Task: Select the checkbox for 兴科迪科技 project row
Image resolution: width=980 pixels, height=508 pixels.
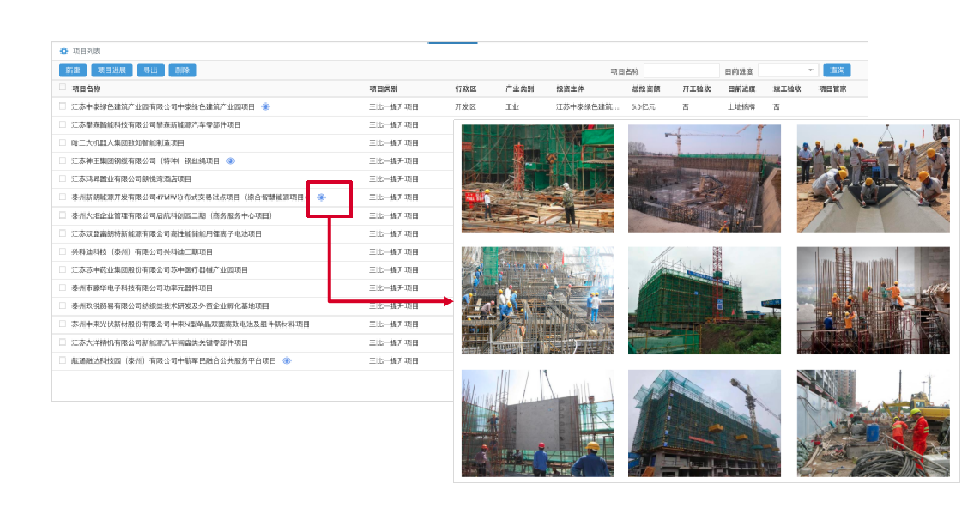Action: (x=63, y=252)
